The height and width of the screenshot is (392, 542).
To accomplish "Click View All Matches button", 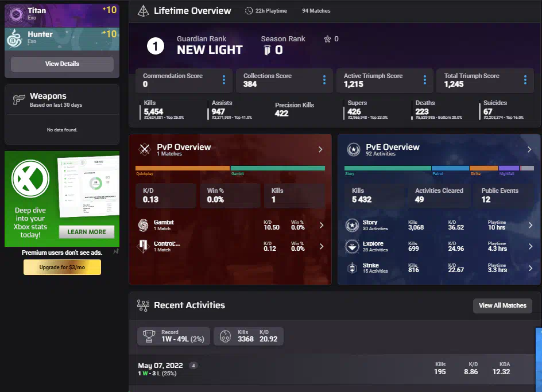I will click(502, 305).
